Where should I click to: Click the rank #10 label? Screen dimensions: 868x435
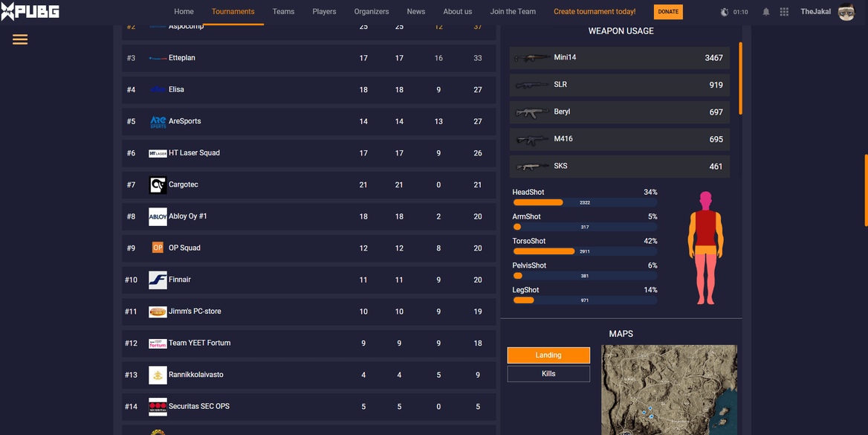coord(132,280)
